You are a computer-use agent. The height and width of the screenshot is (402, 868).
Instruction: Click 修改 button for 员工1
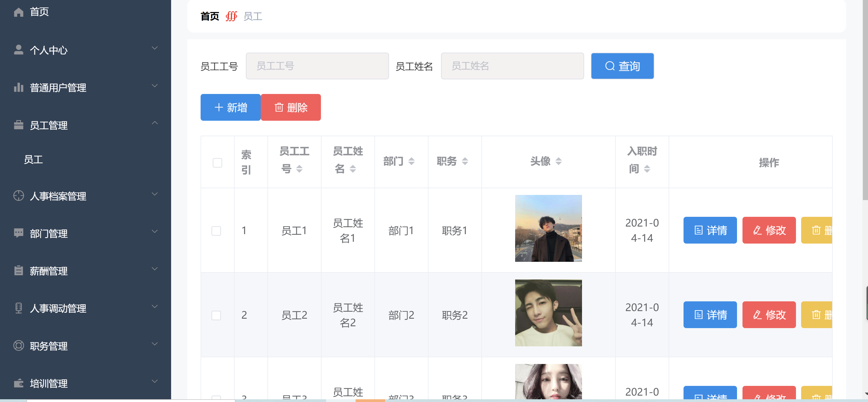click(x=769, y=230)
